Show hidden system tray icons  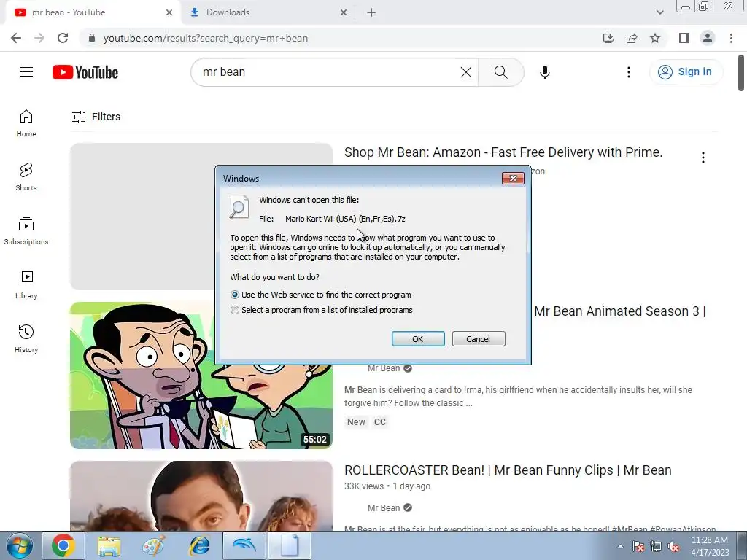point(620,546)
